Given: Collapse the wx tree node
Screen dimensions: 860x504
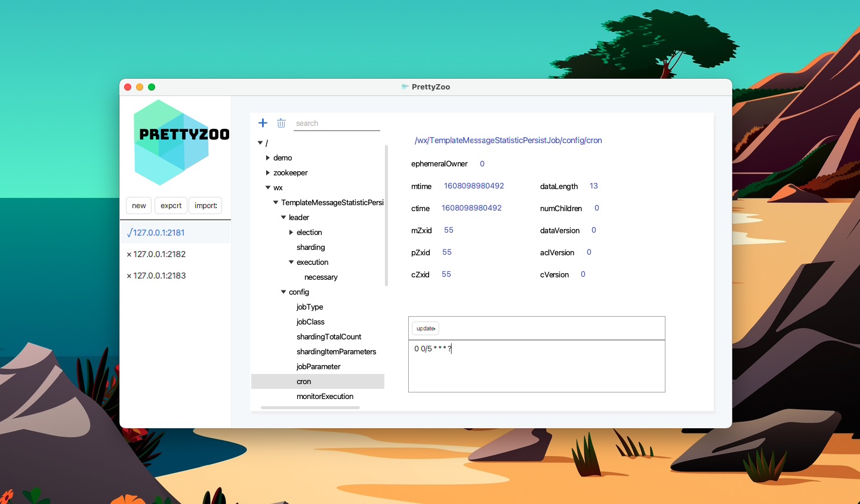Looking at the screenshot, I should click(268, 187).
